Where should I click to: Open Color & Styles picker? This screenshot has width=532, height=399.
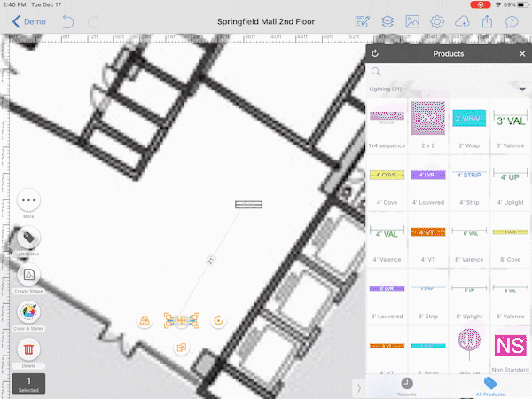point(28,312)
